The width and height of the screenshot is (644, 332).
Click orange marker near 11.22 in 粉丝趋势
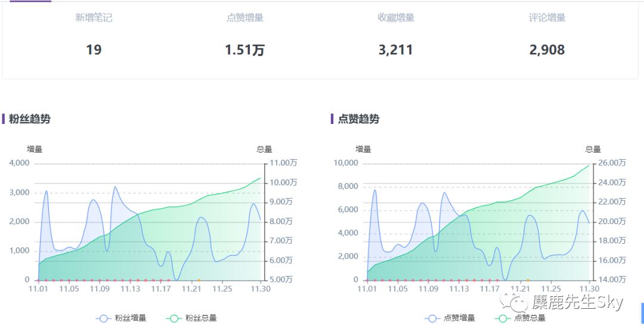199,280
